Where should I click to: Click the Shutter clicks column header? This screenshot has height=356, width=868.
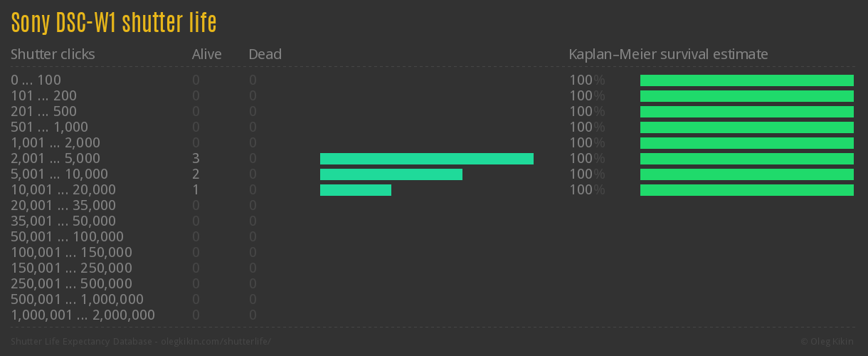pyautogui.click(x=53, y=54)
